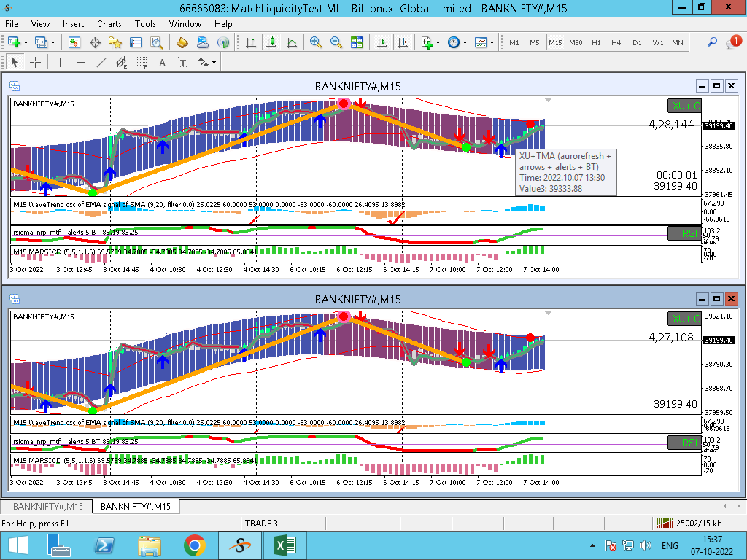This screenshot has width=747, height=560.
Task: Open the Charts menu
Action: pos(109,24)
